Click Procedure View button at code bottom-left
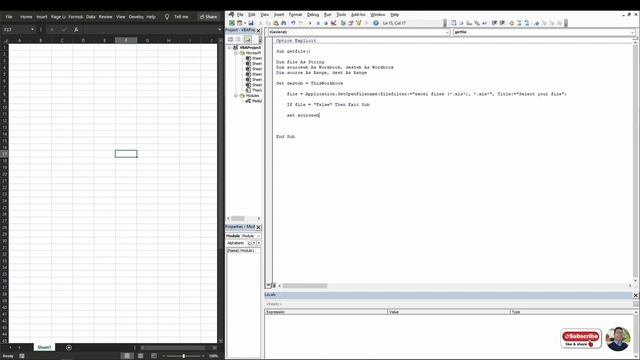 coord(268,286)
